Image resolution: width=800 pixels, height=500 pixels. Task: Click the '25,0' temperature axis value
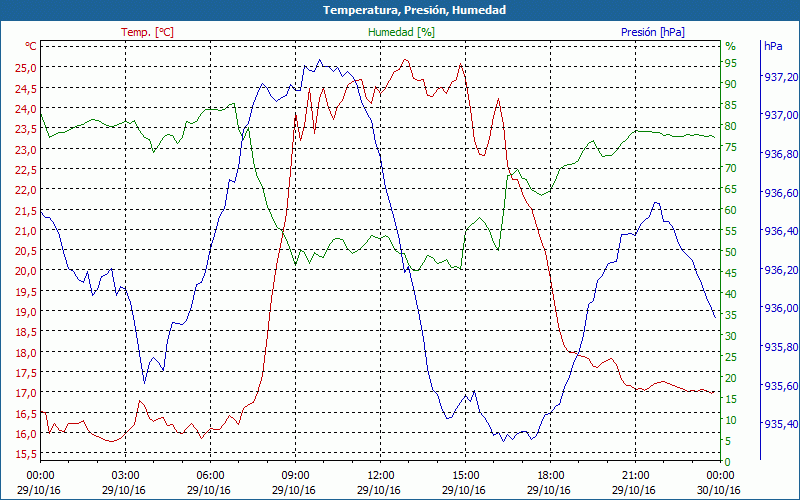click(26, 68)
